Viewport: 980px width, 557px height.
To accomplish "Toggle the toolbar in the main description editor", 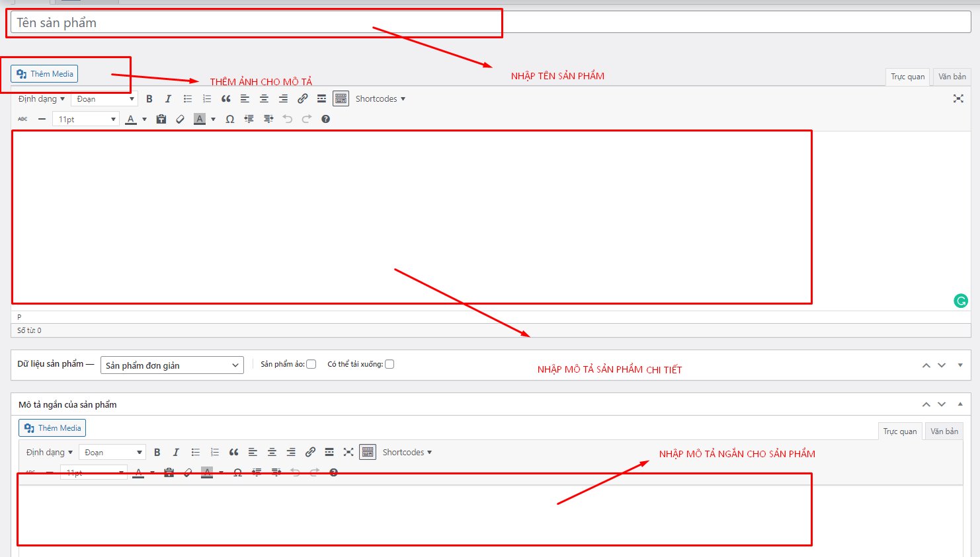I will [341, 99].
